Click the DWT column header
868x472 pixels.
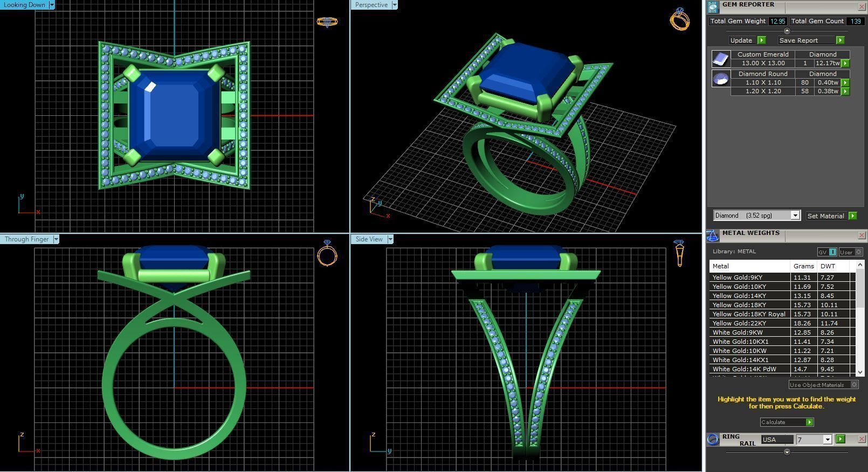pos(833,266)
